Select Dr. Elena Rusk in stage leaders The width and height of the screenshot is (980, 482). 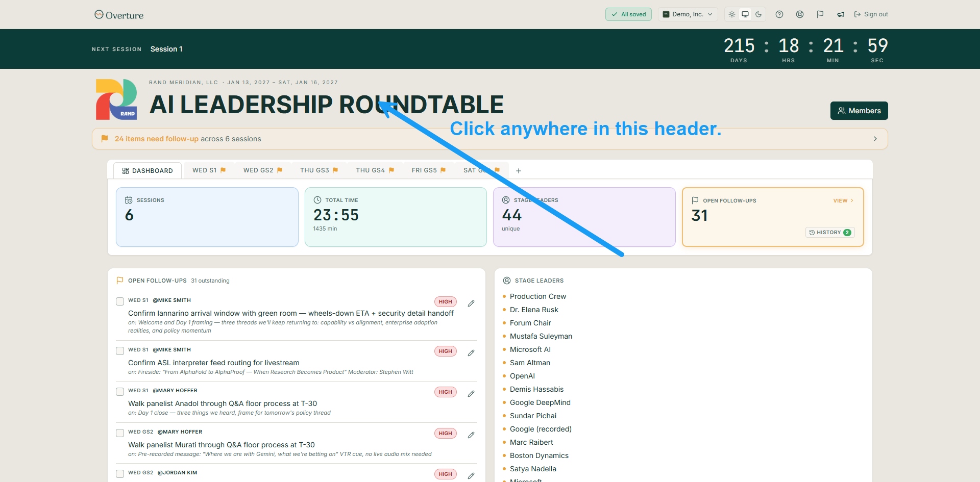pos(534,310)
